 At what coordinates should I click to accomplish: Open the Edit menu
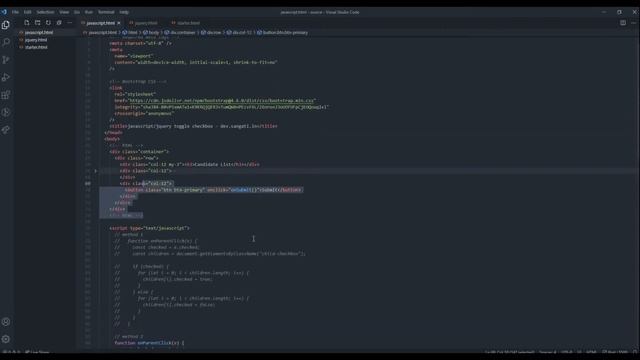(27, 12)
